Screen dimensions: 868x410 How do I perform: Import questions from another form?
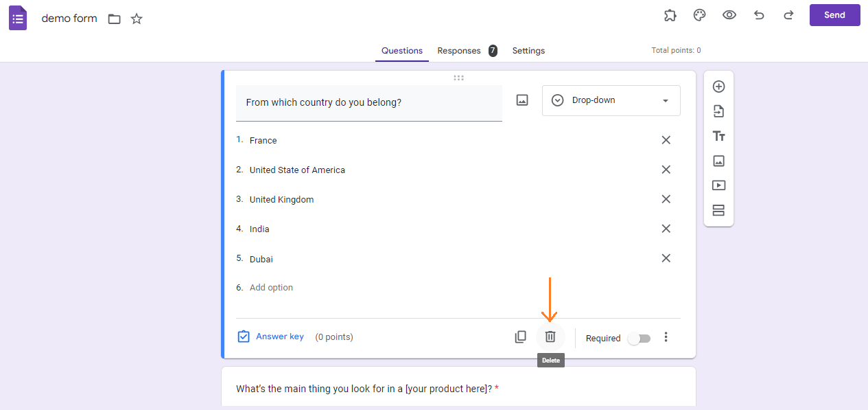pyautogui.click(x=718, y=111)
